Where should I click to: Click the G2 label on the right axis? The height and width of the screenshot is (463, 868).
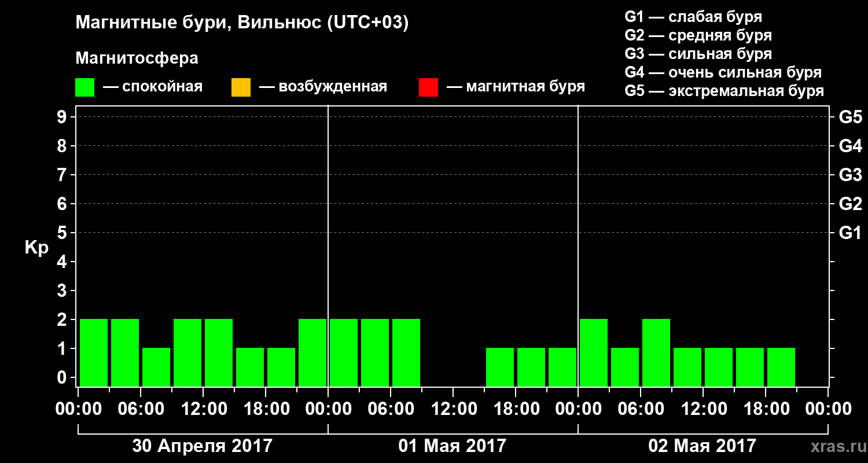(x=850, y=204)
